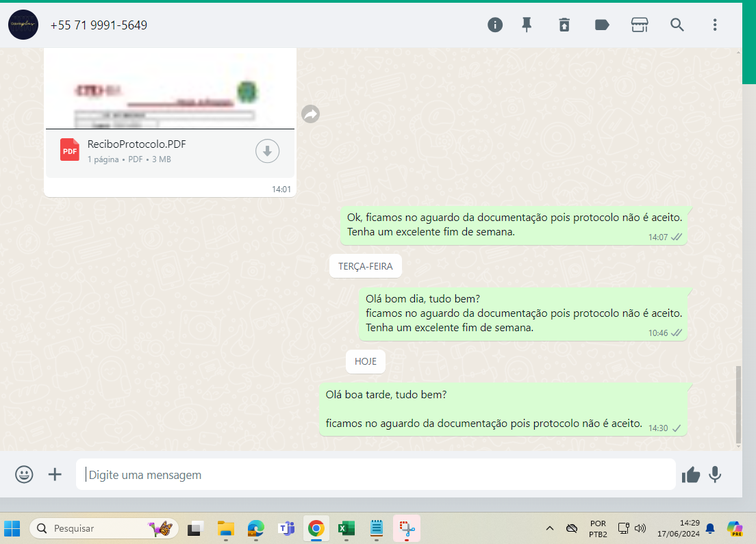Click the chat vertical scrollbar
The image size is (756, 544).
(738, 404)
